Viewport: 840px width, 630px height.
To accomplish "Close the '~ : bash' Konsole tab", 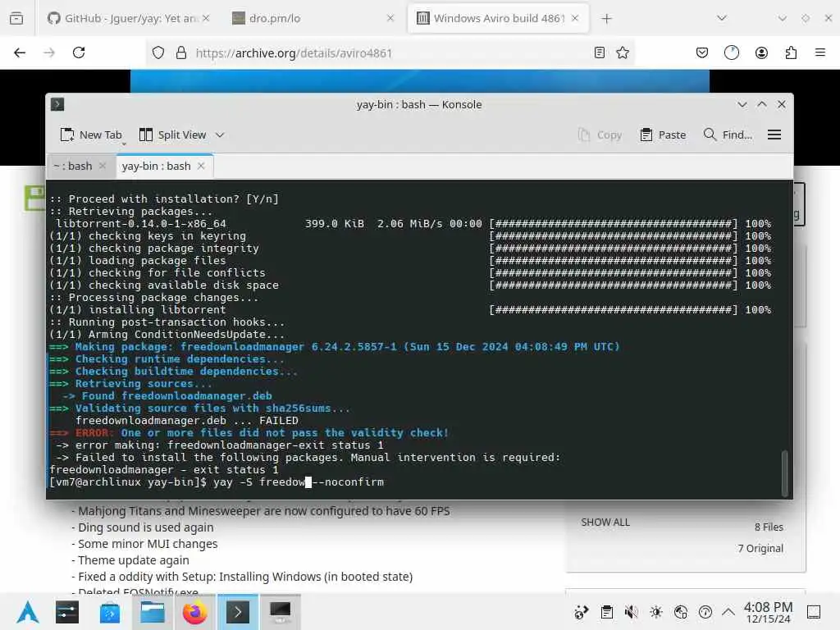I will tap(103, 166).
